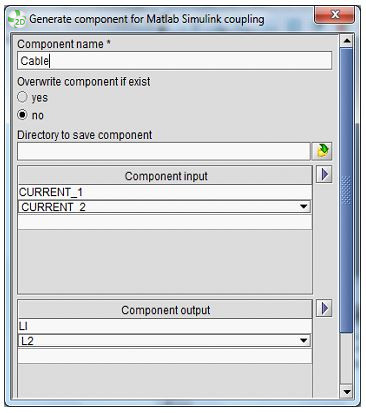The width and height of the screenshot is (366, 413).
Task: Click the Component output column header
Action: 165,310
